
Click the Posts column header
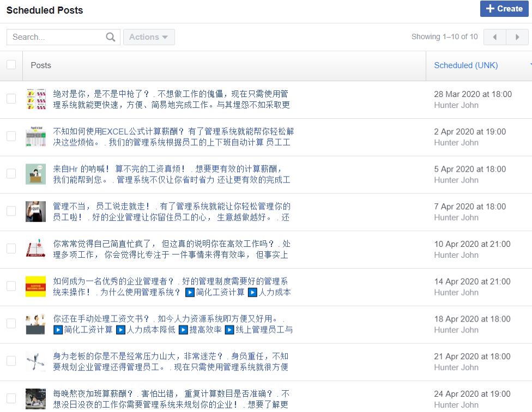(x=41, y=65)
